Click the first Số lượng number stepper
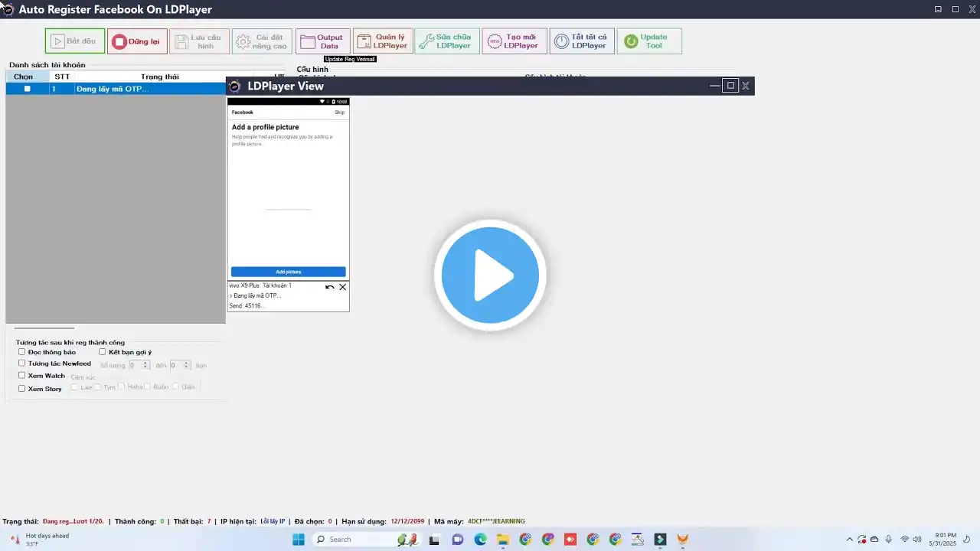The height and width of the screenshot is (551, 980). 139,366
